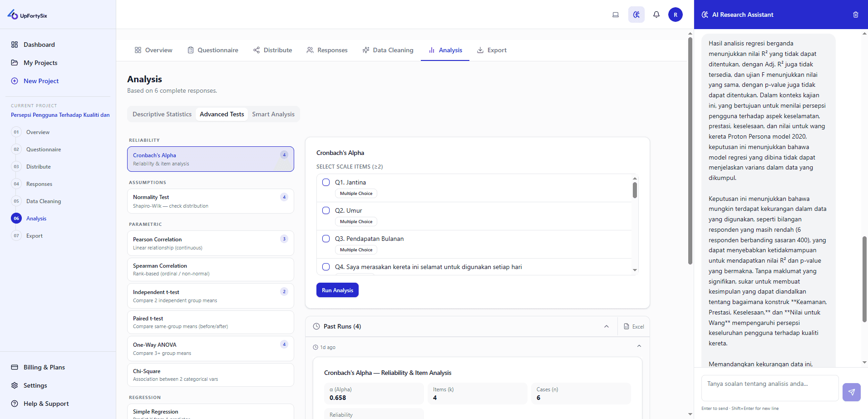
Task: Check Q3. Pendapatan Bulanan item
Action: [326, 239]
